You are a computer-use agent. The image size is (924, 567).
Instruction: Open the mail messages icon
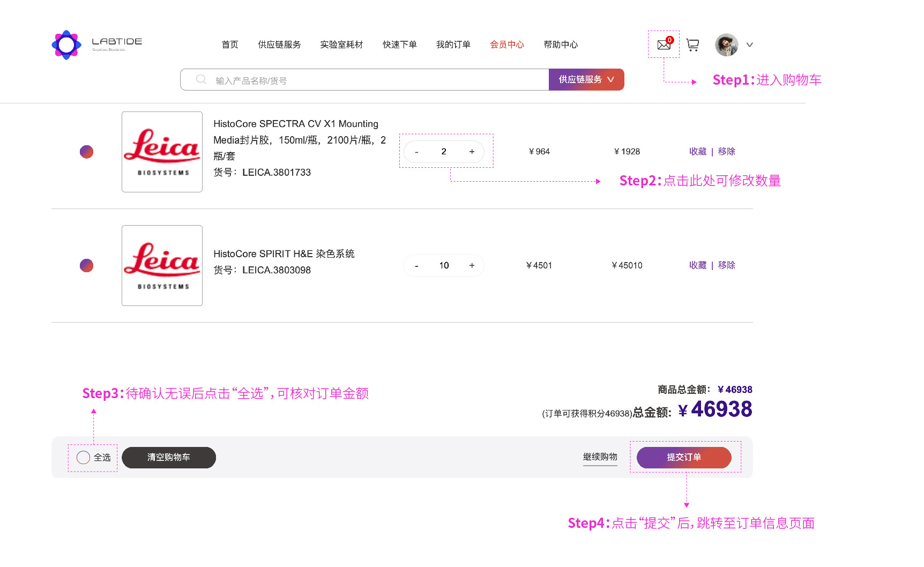[664, 44]
